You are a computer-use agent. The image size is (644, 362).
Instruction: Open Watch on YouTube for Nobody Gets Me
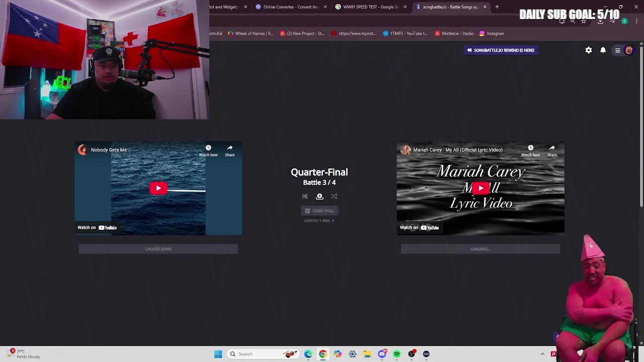97,228
